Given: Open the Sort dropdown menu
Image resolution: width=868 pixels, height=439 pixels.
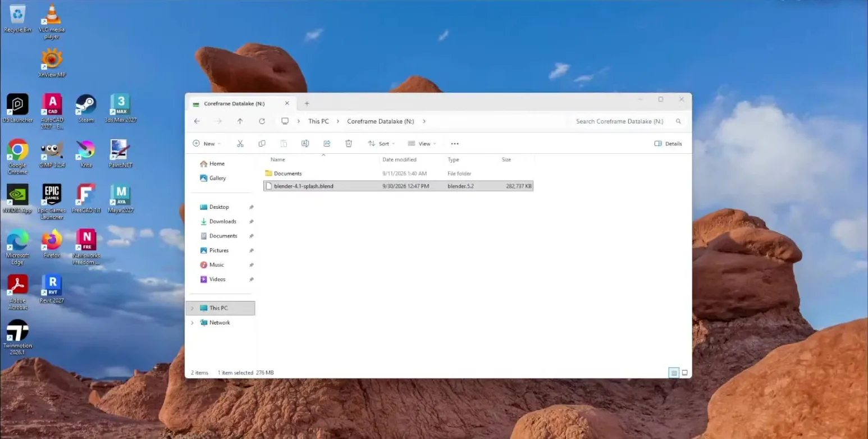Looking at the screenshot, I should (381, 144).
